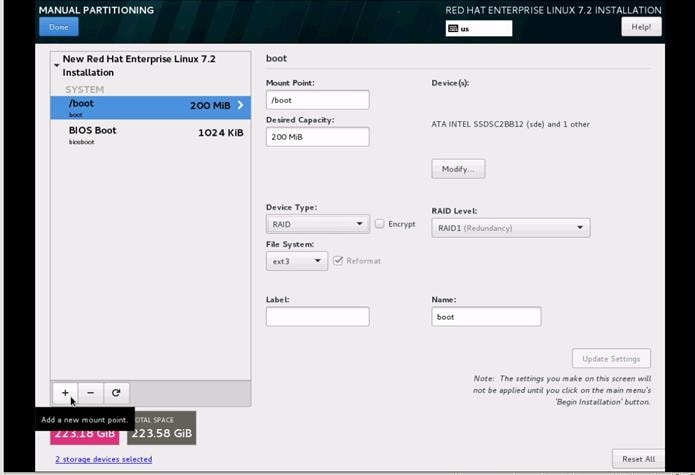The width and height of the screenshot is (695, 475).
Task: Click the Update Settings button
Action: tap(611, 358)
